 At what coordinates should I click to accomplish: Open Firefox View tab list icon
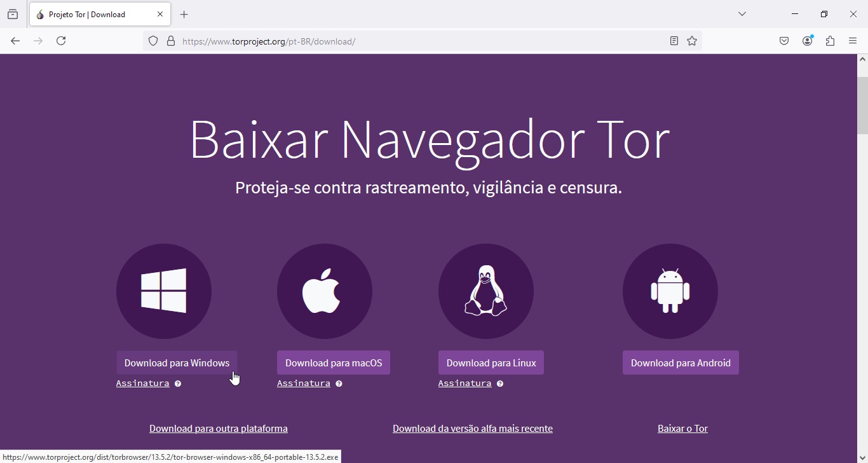[x=13, y=14]
